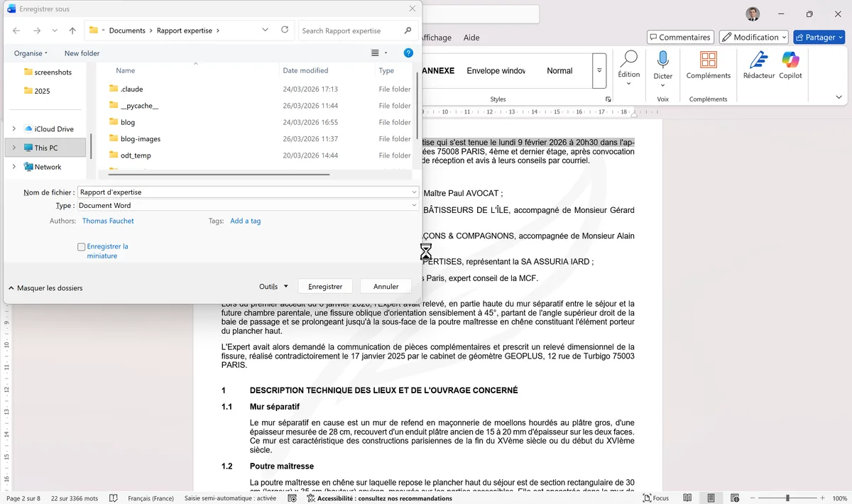Click the Thomas Fauchet author link
This screenshot has width=852, height=504.
coord(108,220)
